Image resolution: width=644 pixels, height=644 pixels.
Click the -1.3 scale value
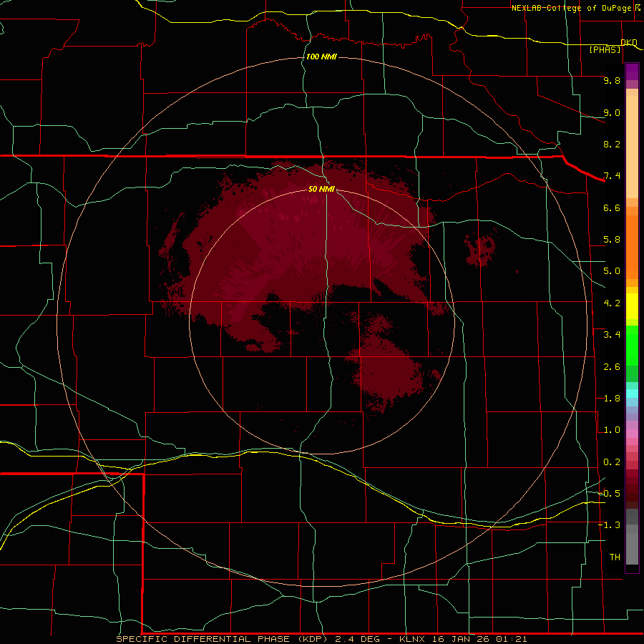(609, 525)
